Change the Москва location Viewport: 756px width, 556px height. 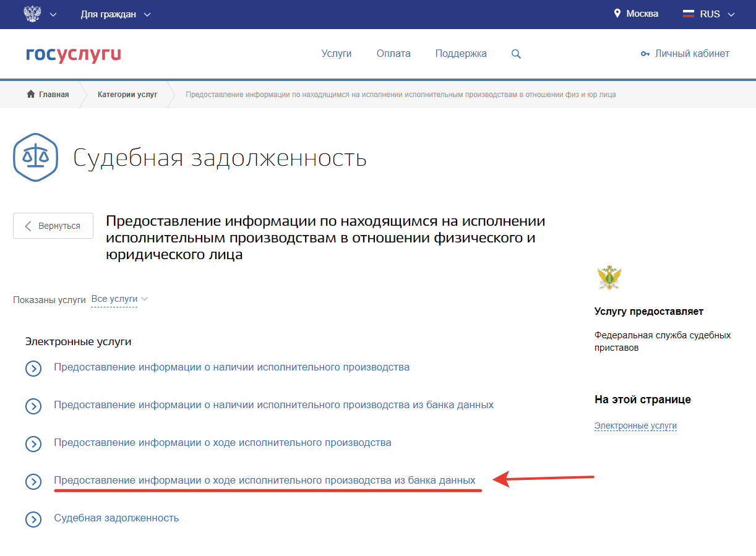[x=636, y=14]
